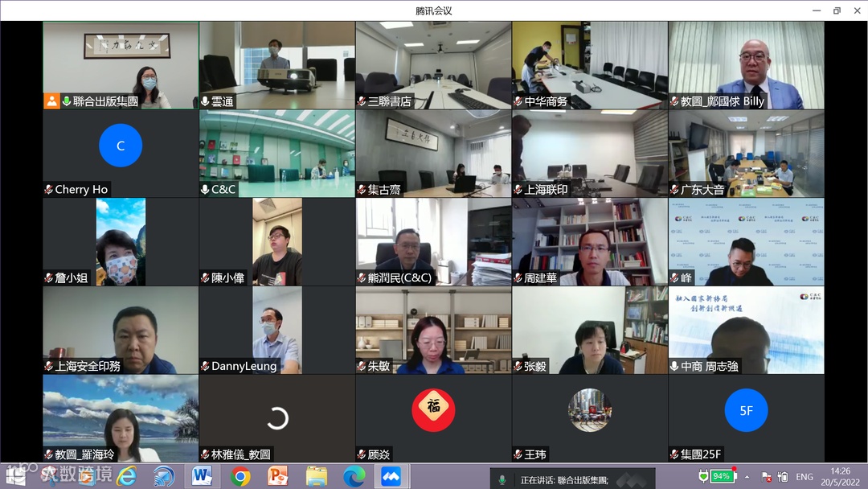The image size is (868, 489).
Task: Show hidden system tray icons
Action: point(747,477)
